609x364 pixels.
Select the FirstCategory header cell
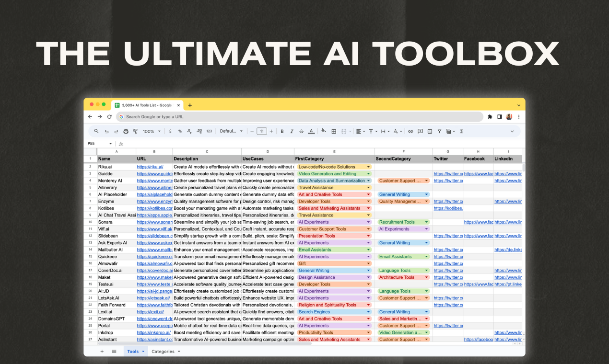point(335,159)
